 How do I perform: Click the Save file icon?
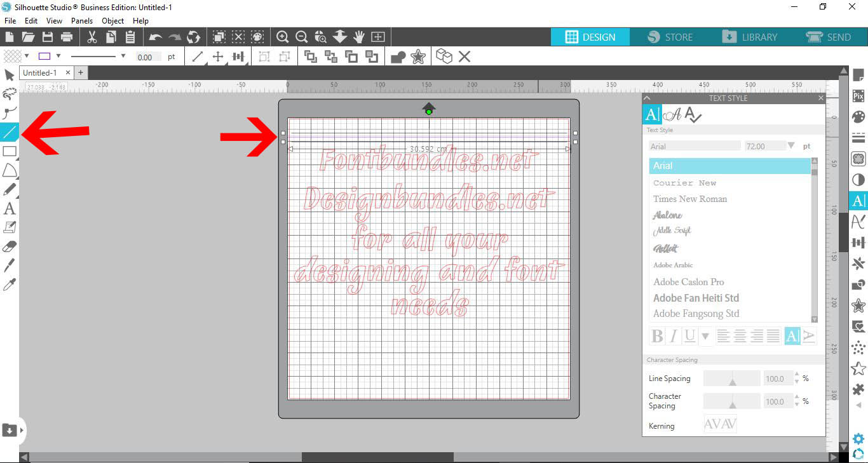click(x=47, y=37)
